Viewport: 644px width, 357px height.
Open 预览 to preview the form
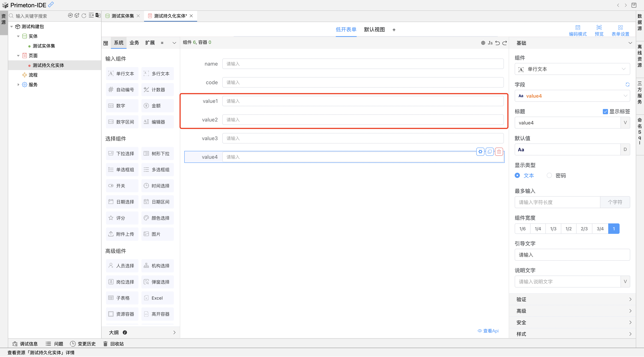click(x=599, y=30)
